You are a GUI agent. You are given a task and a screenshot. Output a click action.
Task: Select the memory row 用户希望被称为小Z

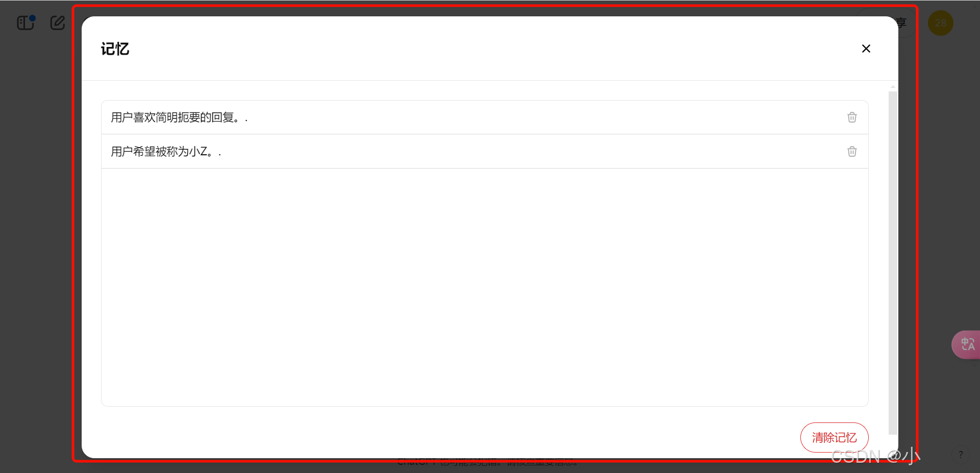click(485, 152)
